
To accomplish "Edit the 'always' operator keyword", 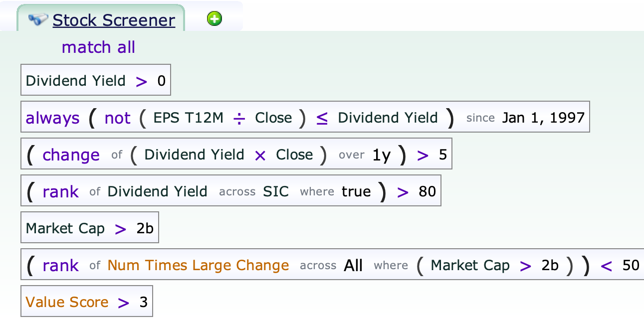I will tap(53, 118).
